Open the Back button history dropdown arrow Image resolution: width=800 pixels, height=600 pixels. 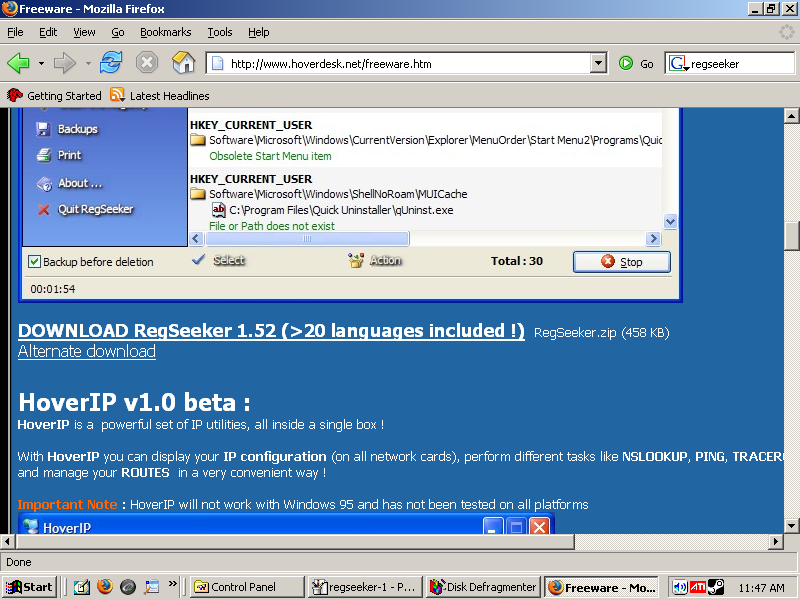(x=41, y=63)
